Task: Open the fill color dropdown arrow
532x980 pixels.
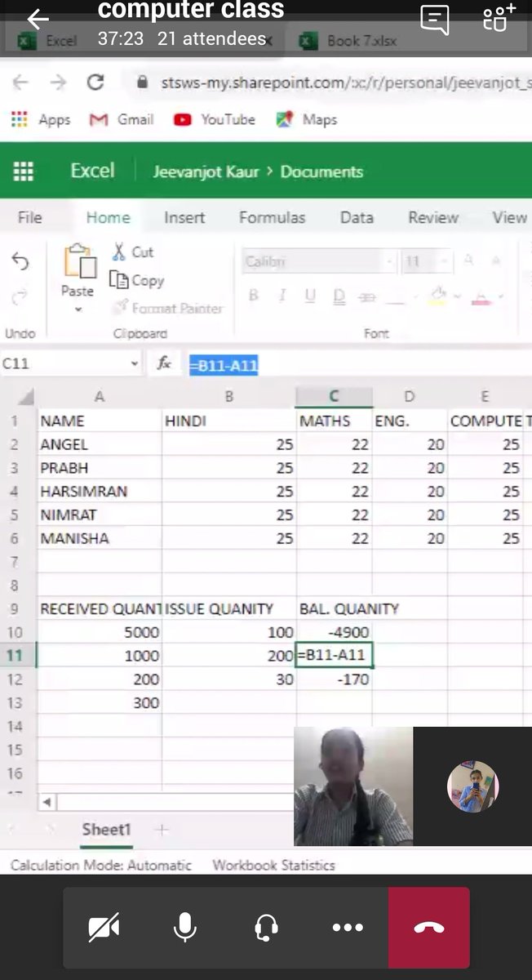Action: 457,296
